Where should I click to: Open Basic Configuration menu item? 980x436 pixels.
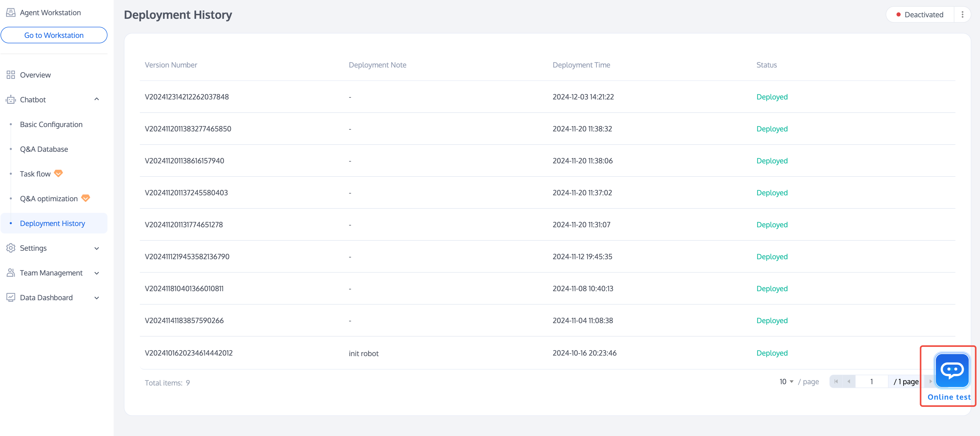pos(51,124)
